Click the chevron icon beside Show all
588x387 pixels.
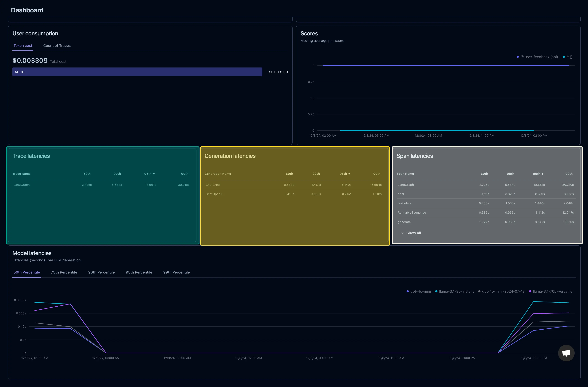(x=402, y=233)
